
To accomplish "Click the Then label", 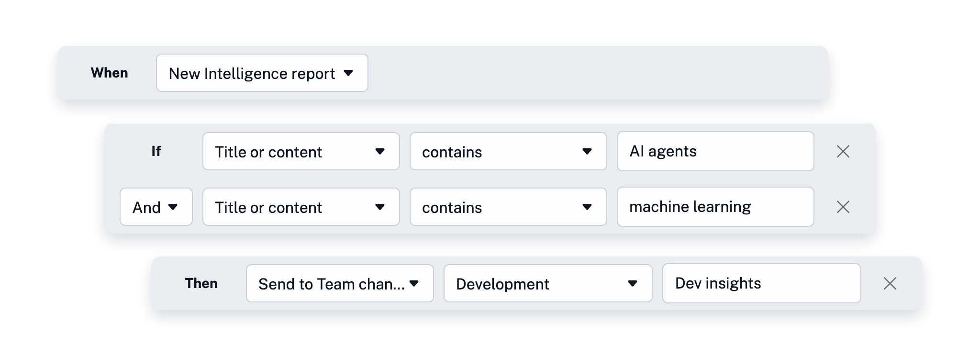I will pos(201,283).
